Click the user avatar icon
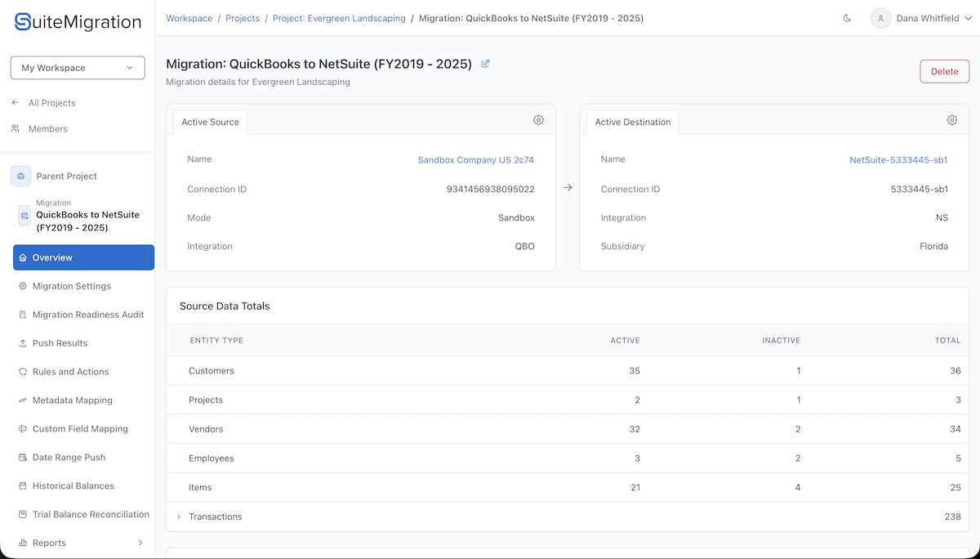This screenshot has height=559, width=980. pos(880,18)
